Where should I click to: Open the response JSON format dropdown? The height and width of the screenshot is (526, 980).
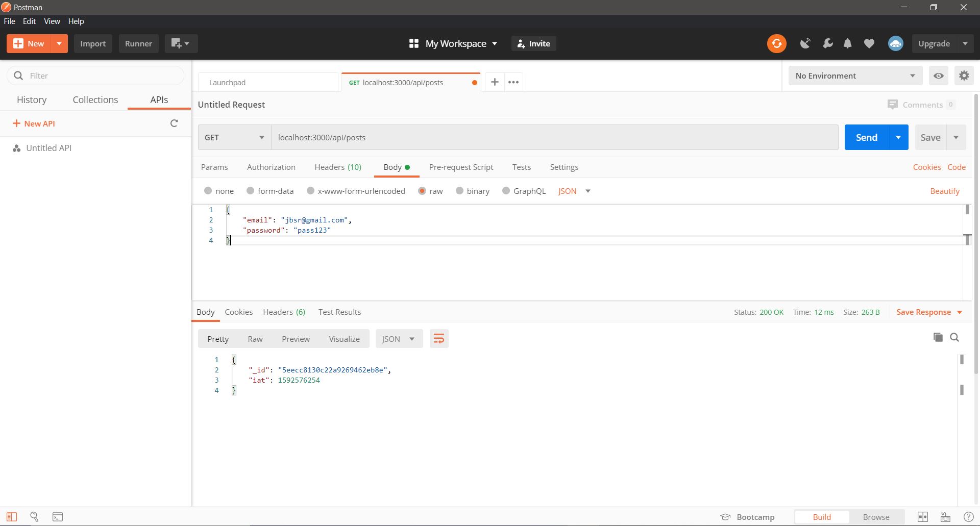(x=399, y=338)
